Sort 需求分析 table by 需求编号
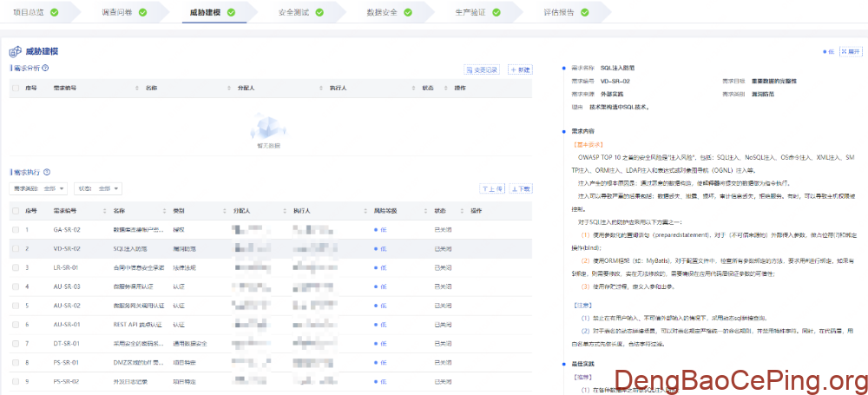The height and width of the screenshot is (395, 868). (137, 88)
